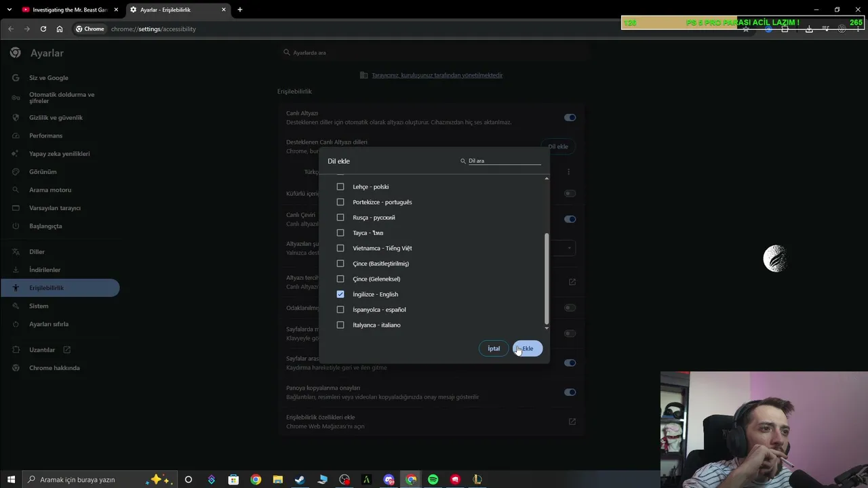868x488 pixels.
Task: Open Başlangıçta settings section
Action: [45, 226]
